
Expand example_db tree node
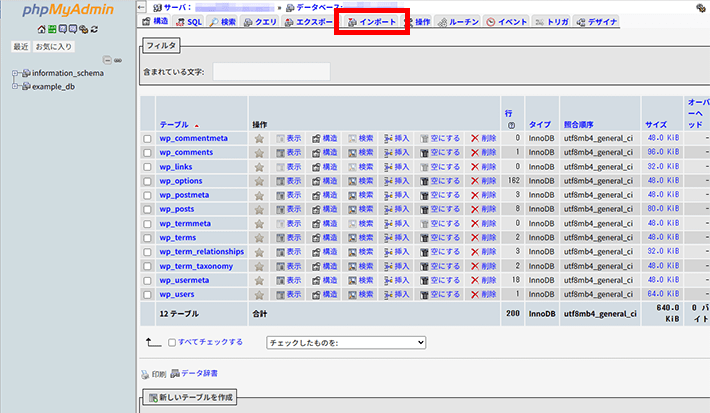(x=15, y=86)
